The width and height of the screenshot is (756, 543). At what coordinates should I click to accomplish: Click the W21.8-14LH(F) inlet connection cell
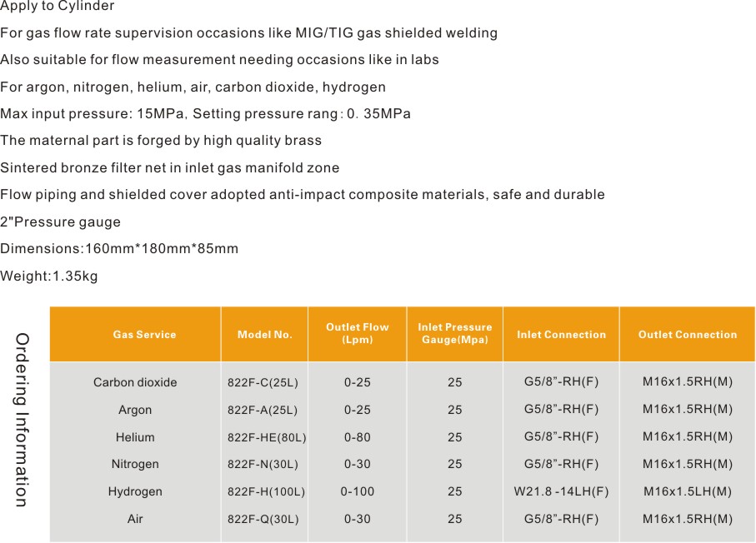click(561, 491)
